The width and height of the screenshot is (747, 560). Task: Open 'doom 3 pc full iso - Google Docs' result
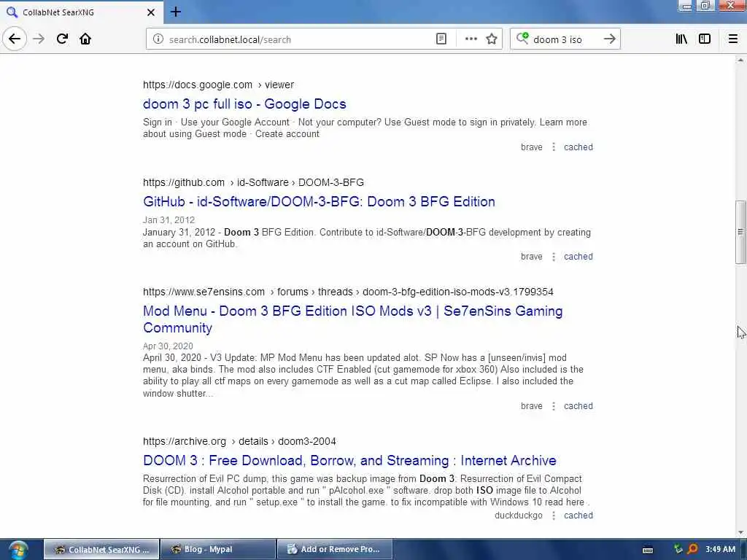244,104
